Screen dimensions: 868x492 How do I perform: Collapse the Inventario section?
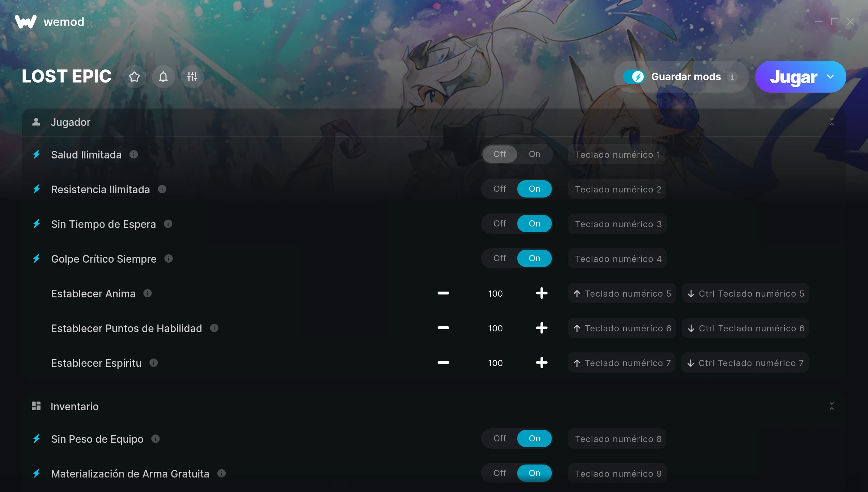click(x=832, y=406)
